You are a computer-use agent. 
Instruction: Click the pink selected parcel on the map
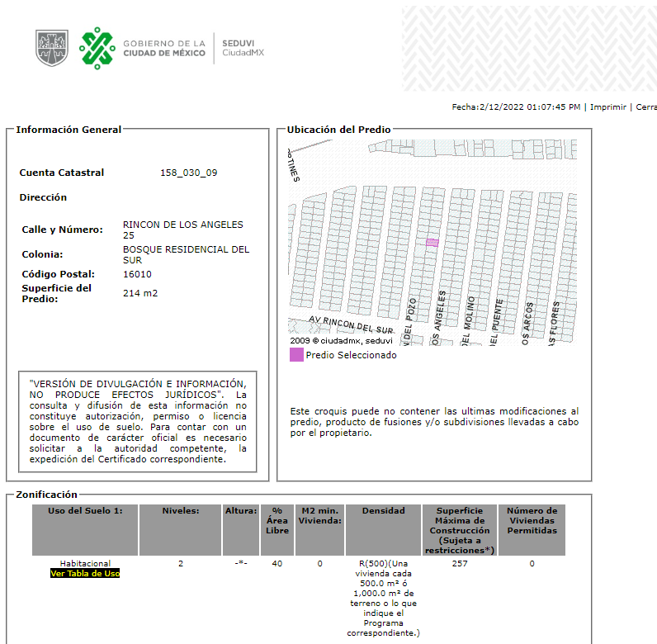pos(432,243)
